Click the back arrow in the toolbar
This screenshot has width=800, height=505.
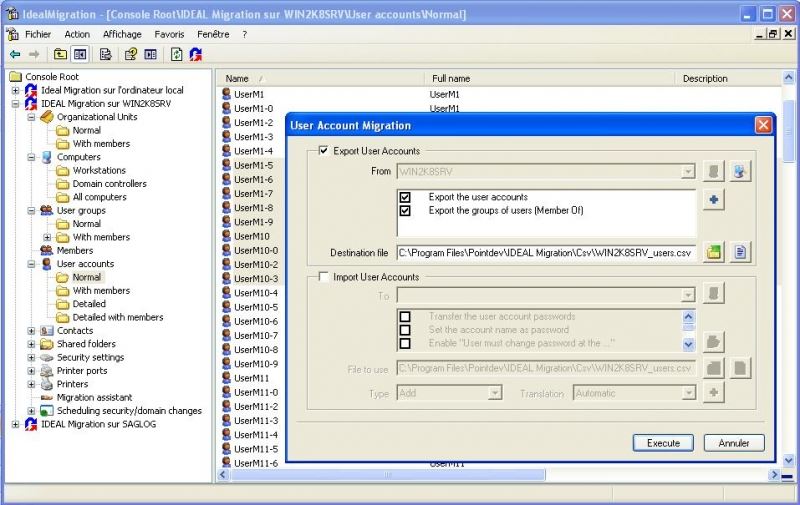tap(14, 54)
